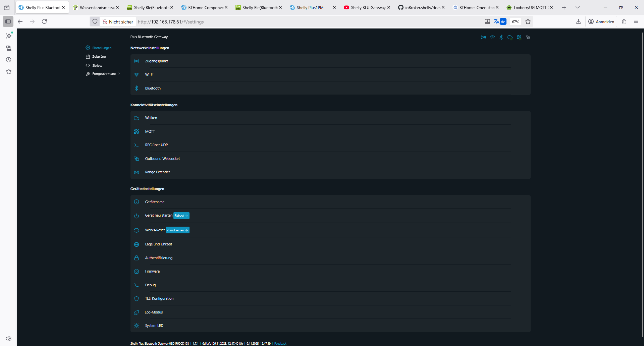Click the cloud status icon in header

tap(510, 37)
